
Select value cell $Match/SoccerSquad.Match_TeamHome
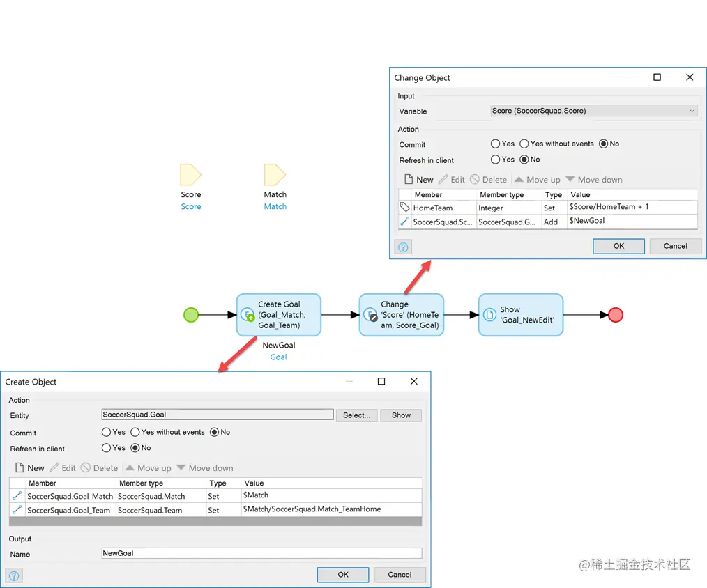pos(331,509)
